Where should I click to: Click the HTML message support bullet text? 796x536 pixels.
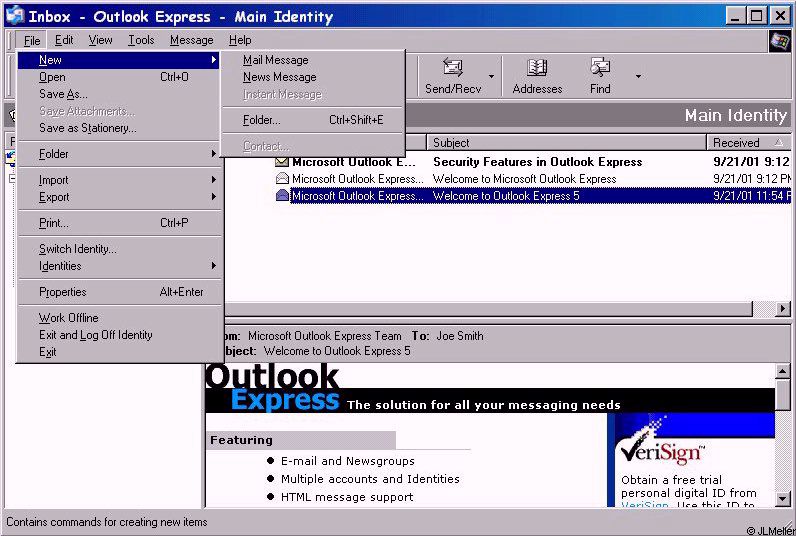[347, 497]
